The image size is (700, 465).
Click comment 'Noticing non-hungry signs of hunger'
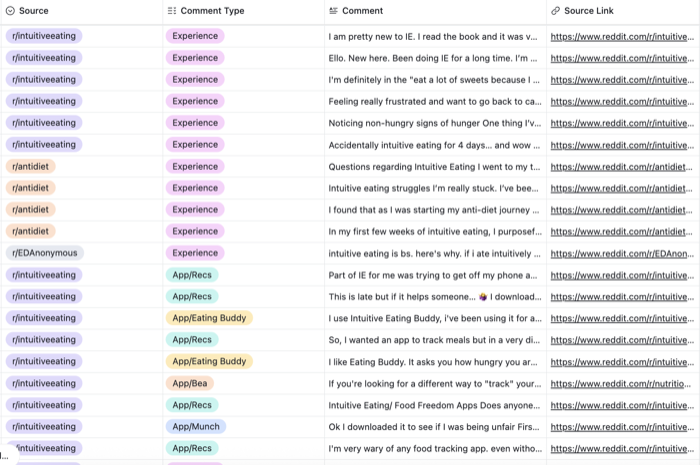[435, 123]
